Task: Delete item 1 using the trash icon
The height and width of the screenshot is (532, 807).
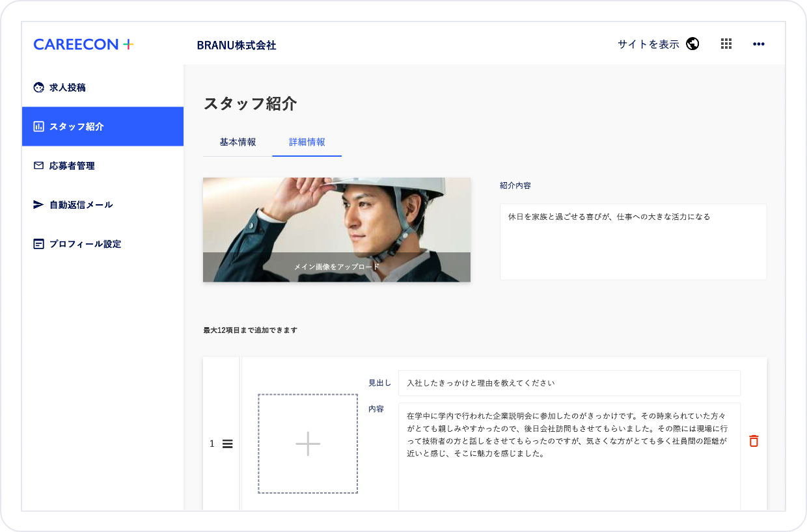Action: (754, 441)
